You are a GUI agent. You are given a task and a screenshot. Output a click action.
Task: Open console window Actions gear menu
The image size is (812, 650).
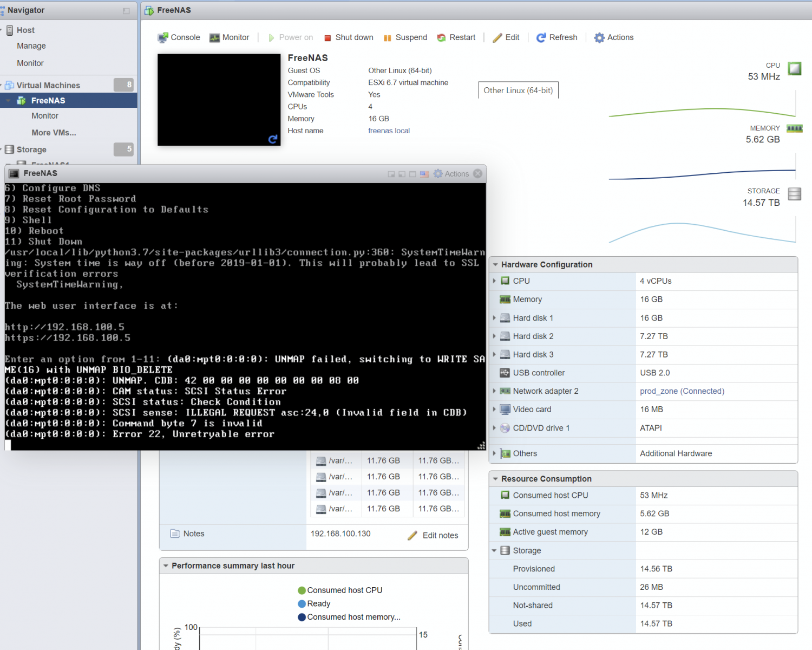coord(451,174)
